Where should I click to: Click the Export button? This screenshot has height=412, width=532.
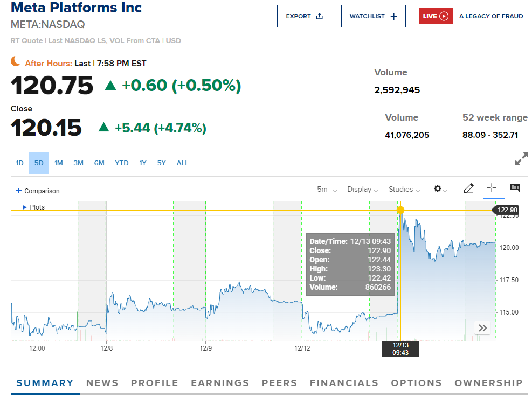pos(304,16)
